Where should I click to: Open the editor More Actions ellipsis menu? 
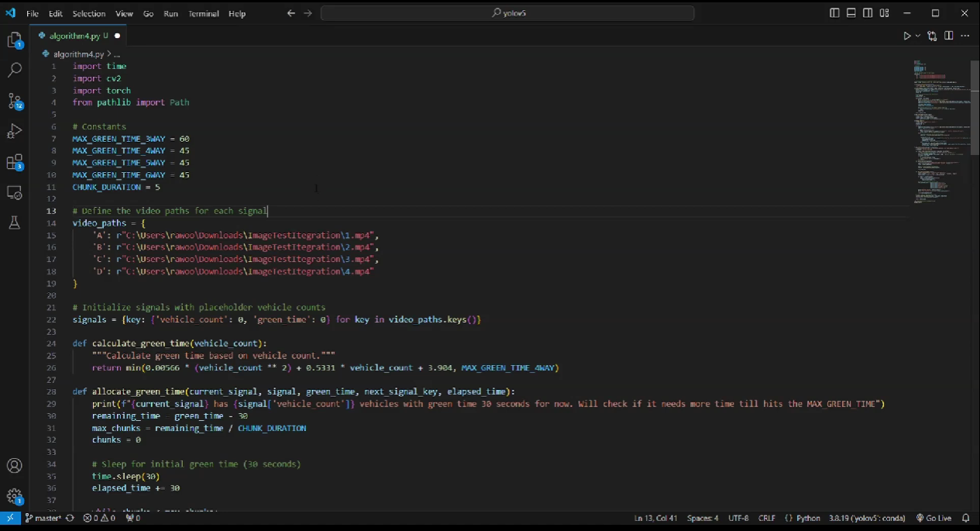(x=965, y=36)
